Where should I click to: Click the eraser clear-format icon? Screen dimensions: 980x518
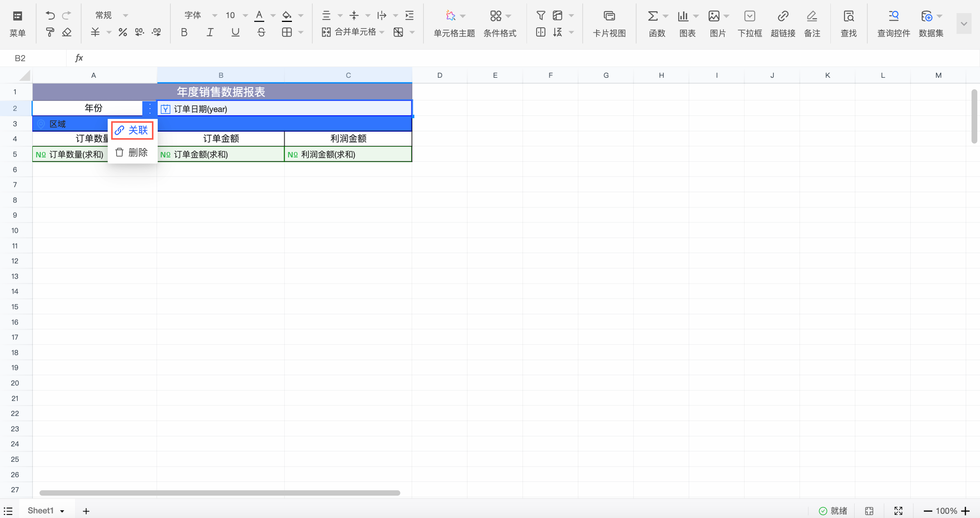67,32
